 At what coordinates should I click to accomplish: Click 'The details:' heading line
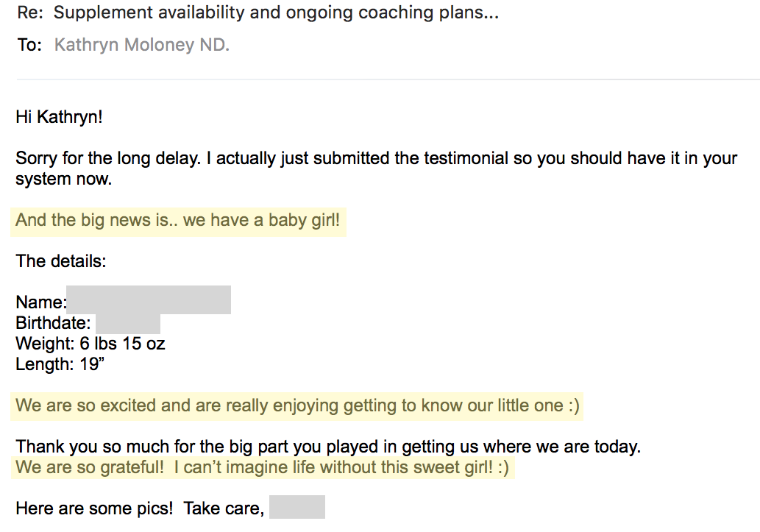coord(60,261)
